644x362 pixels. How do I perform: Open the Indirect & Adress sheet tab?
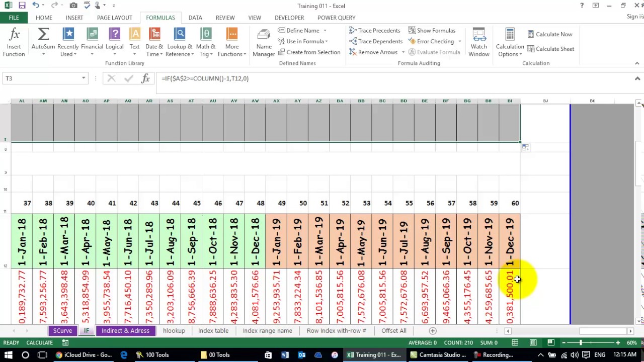[x=125, y=331]
